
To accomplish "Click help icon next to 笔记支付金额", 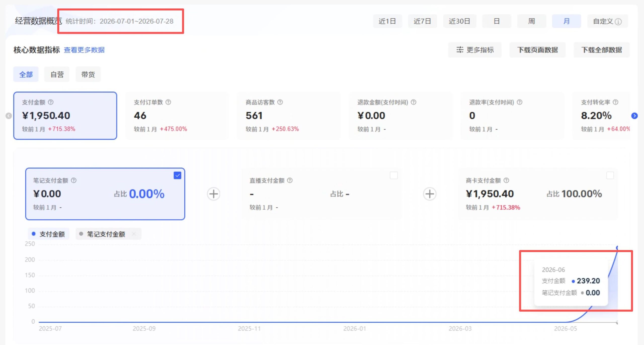I will (74, 180).
